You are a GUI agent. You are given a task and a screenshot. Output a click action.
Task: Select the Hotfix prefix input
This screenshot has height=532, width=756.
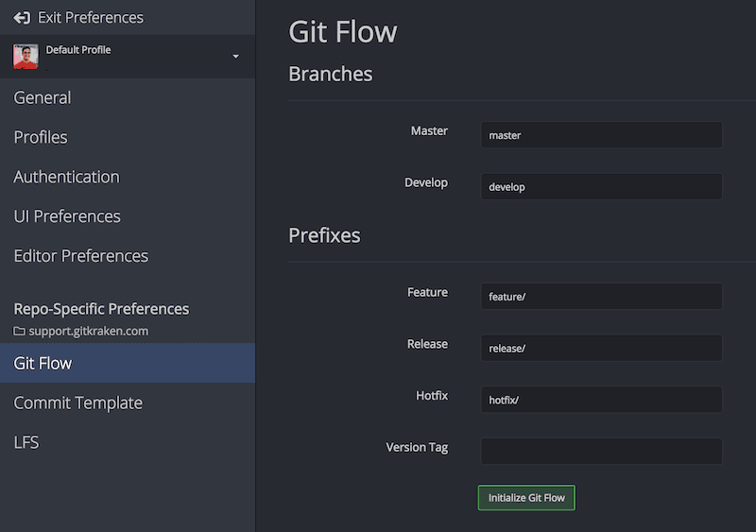601,400
